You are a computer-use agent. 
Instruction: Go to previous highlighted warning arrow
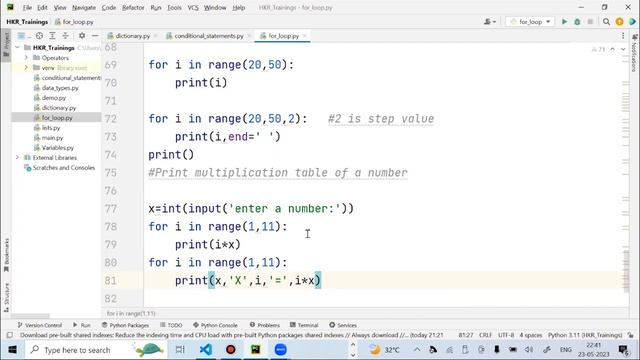(612, 49)
